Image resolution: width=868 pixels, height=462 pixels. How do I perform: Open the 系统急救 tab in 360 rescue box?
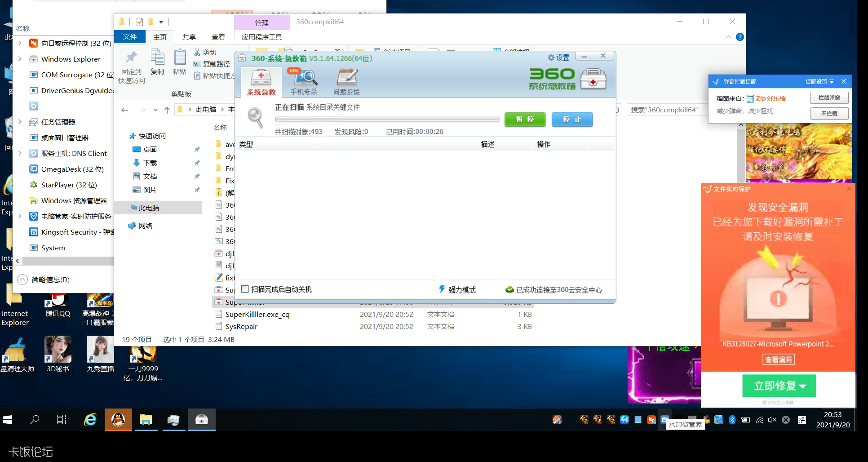pos(261,82)
